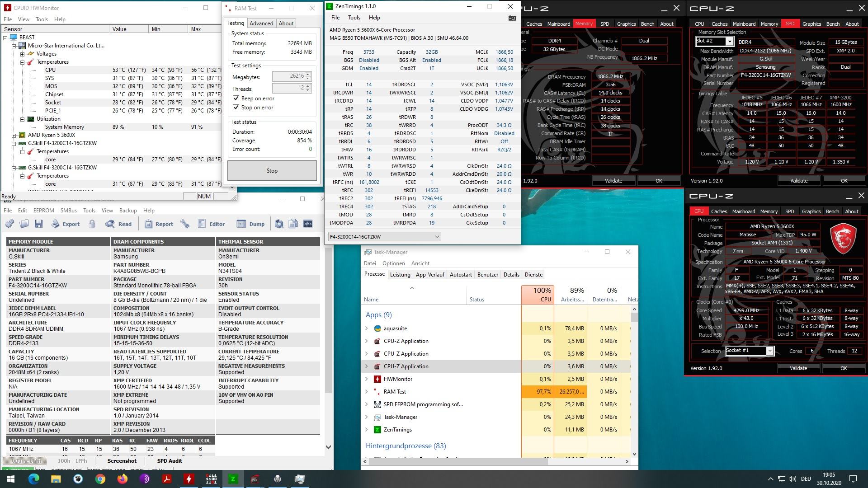Click OK in the CPU-Z CPU window
The image size is (868, 488).
pyautogui.click(x=844, y=368)
